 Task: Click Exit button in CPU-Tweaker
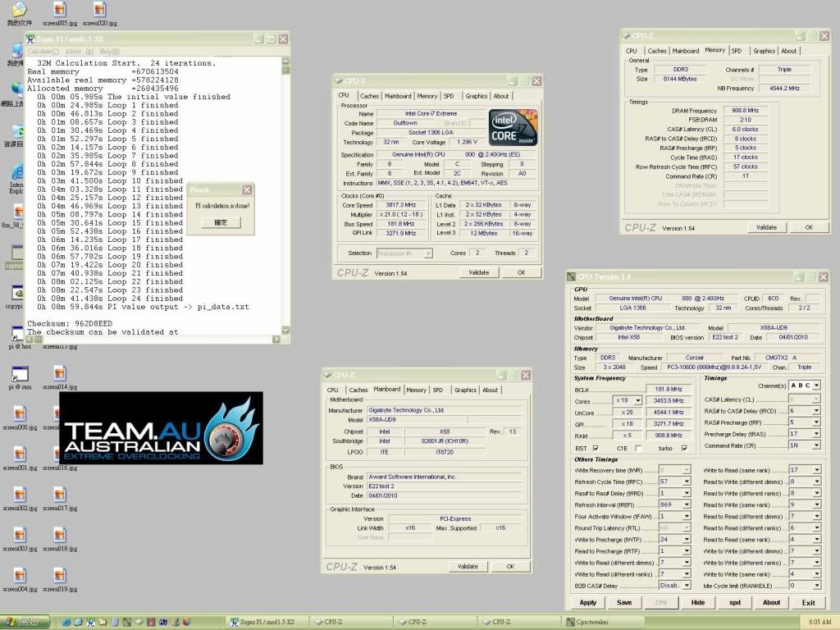[x=808, y=603]
